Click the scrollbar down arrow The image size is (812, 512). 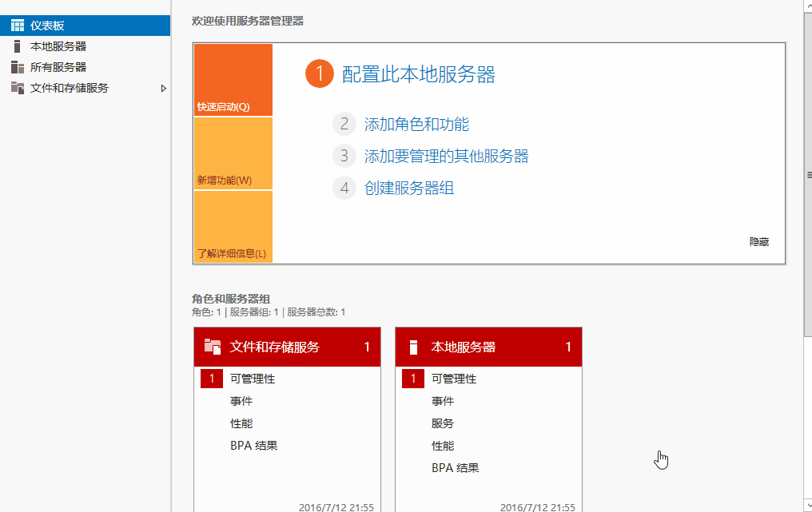point(808,506)
